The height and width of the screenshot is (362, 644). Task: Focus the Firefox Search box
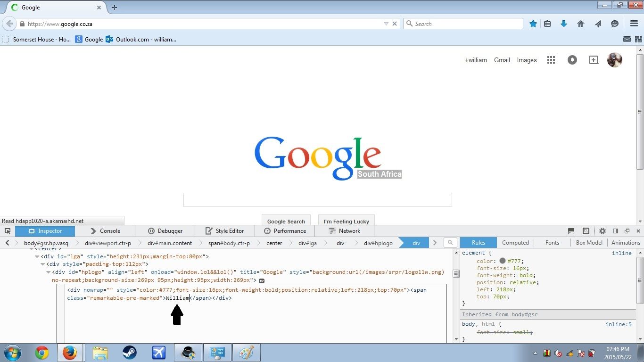click(463, 24)
